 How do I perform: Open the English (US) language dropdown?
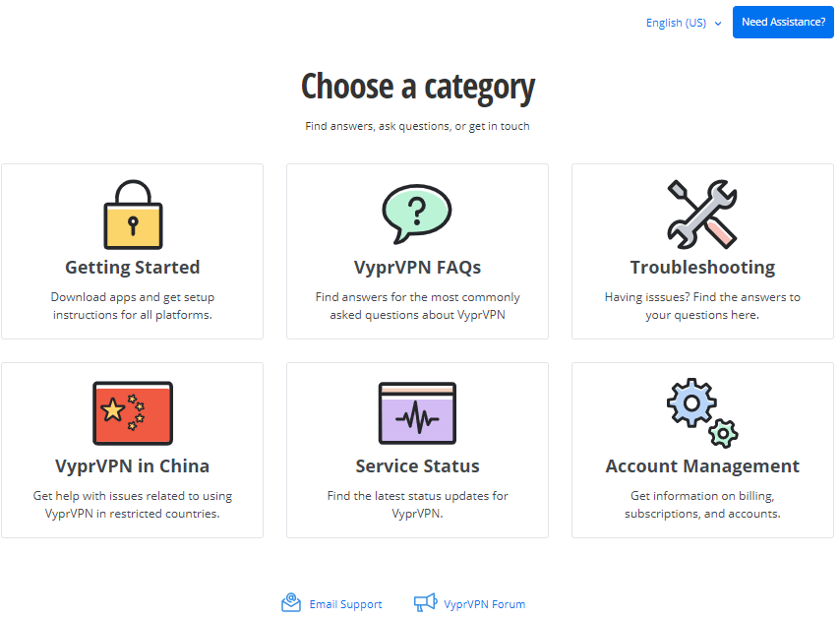pyautogui.click(x=684, y=23)
